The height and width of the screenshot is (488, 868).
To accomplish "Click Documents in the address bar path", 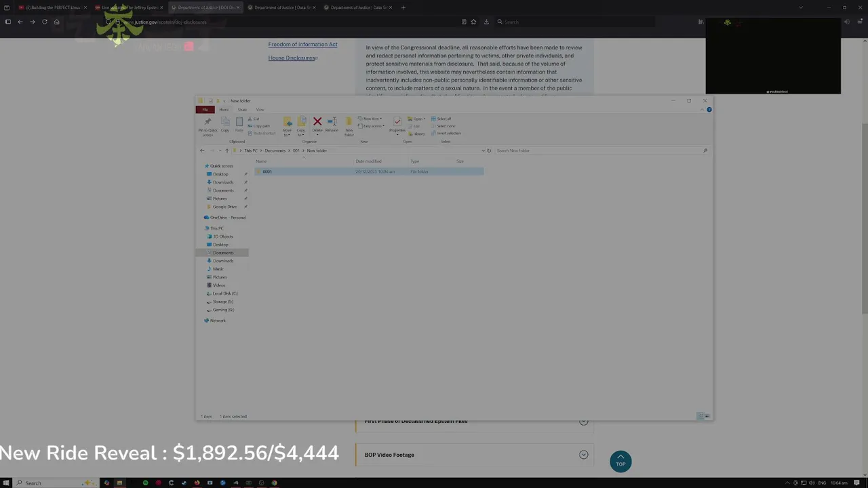I will (275, 150).
